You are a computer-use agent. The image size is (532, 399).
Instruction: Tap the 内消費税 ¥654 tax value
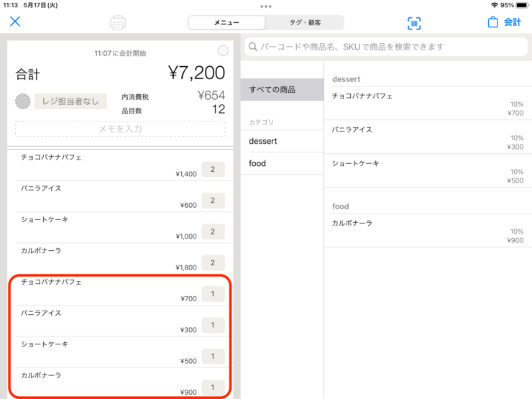[211, 96]
